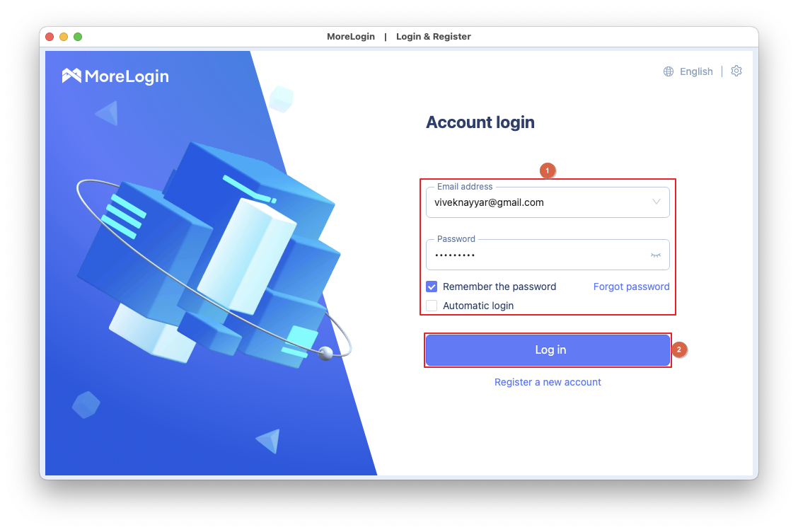Click the MoreLogin logo

(x=115, y=76)
